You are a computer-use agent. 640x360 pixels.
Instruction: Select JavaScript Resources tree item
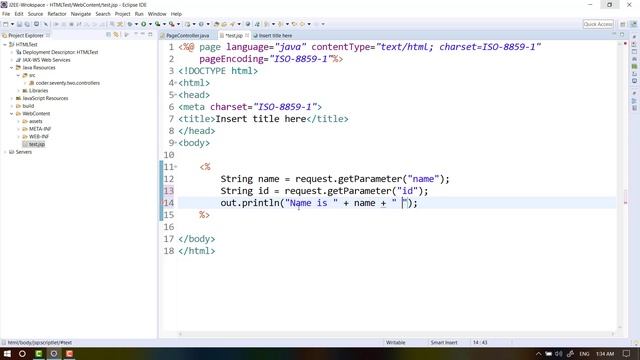[45, 98]
